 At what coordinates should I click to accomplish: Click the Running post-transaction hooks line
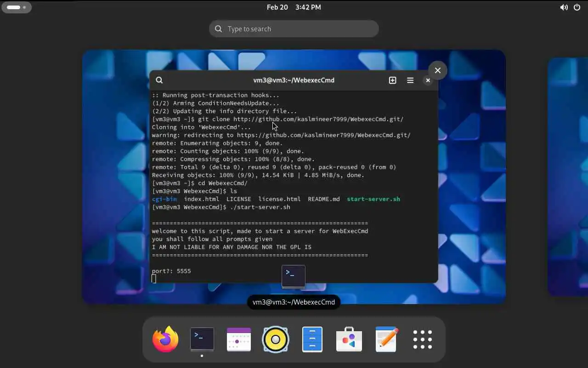click(215, 95)
